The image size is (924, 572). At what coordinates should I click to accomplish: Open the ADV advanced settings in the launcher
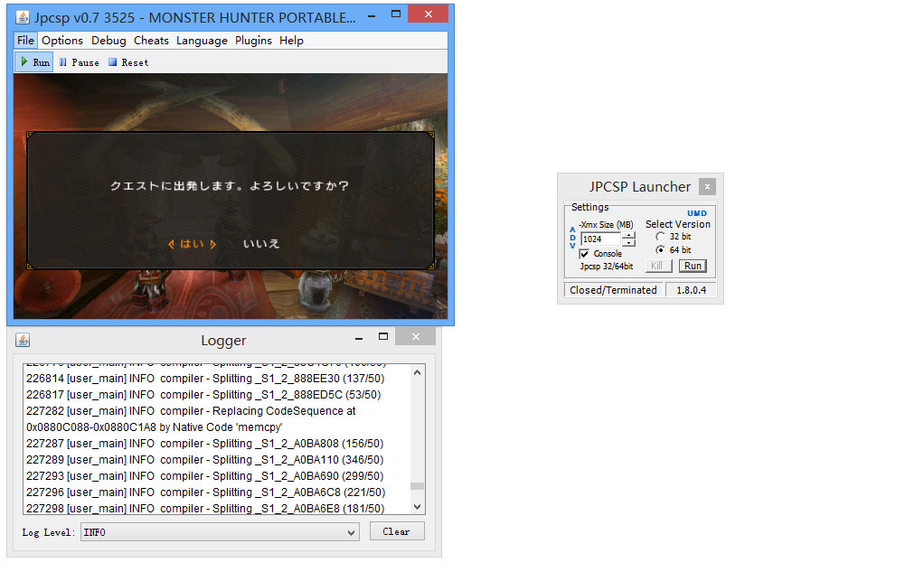tap(572, 238)
